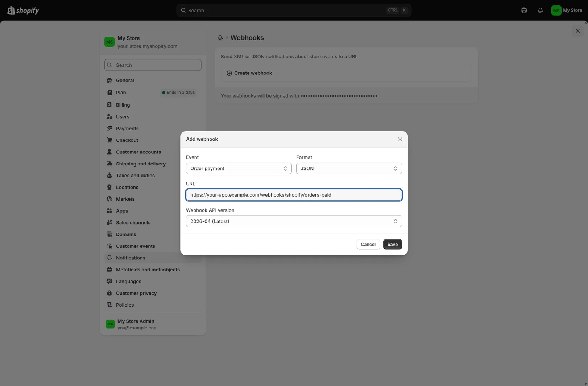Click the Create webhook button
The width and height of the screenshot is (588, 386).
pyautogui.click(x=346, y=73)
